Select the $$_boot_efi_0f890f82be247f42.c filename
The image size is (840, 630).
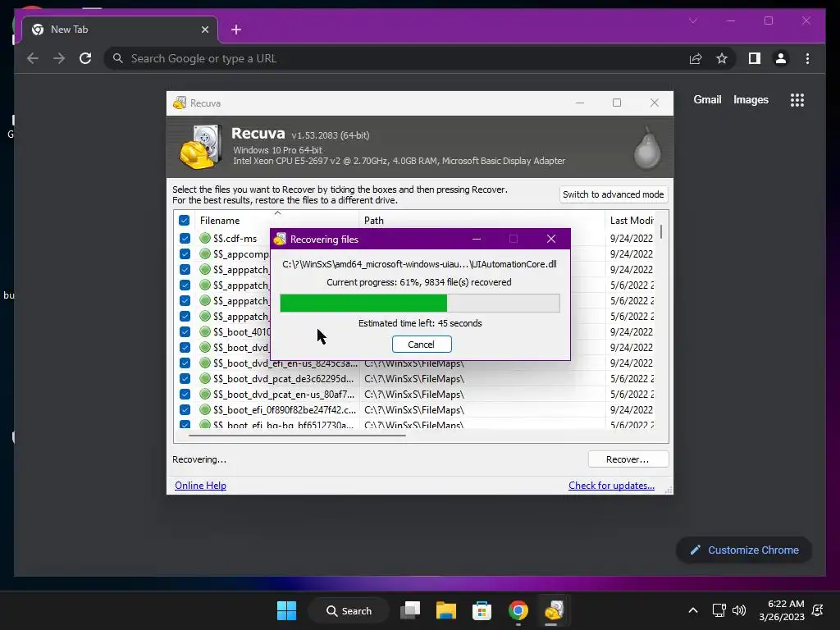click(x=285, y=410)
